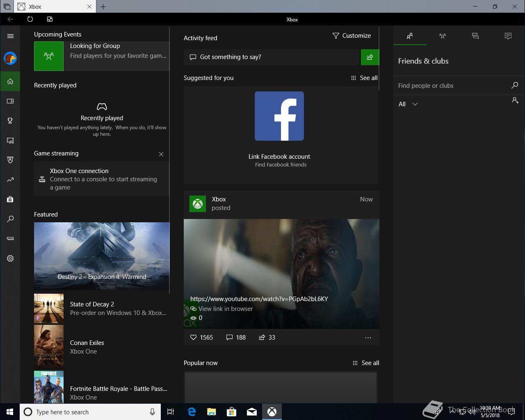525x420 pixels.
Task: Click See all for Popular now
Action: point(366,363)
